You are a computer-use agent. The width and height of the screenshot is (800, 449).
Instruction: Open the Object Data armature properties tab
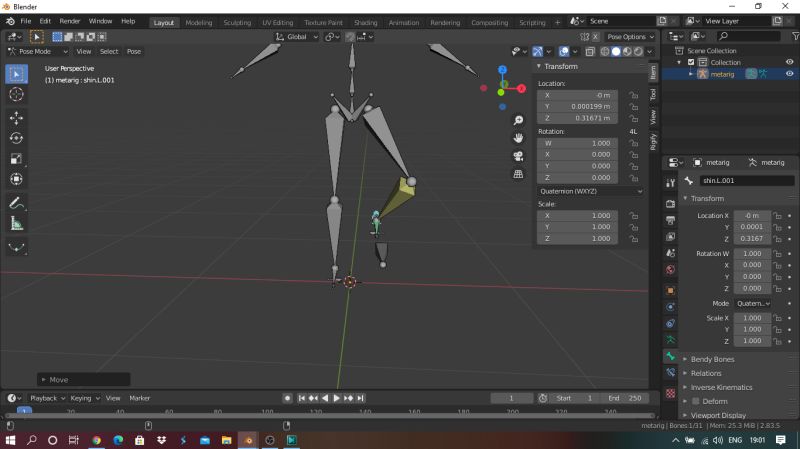click(670, 339)
